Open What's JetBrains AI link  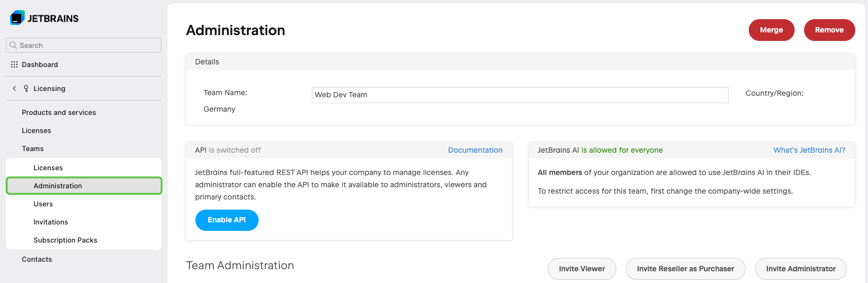(x=809, y=150)
